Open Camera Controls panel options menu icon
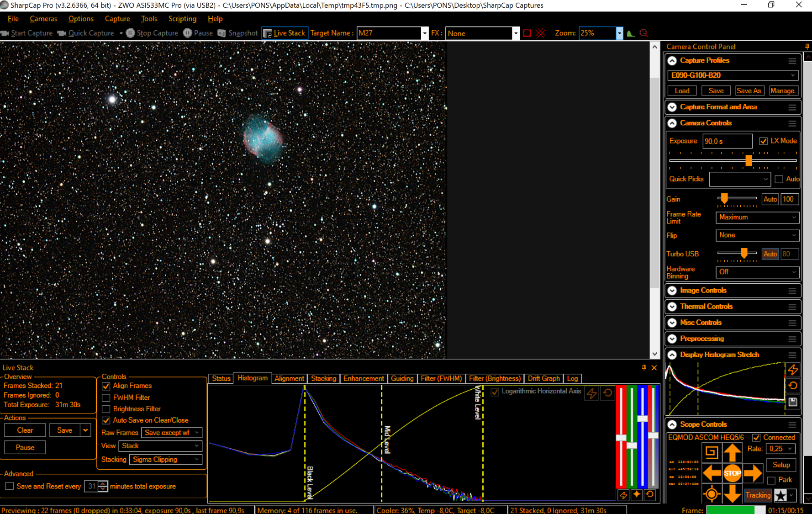 (x=792, y=123)
